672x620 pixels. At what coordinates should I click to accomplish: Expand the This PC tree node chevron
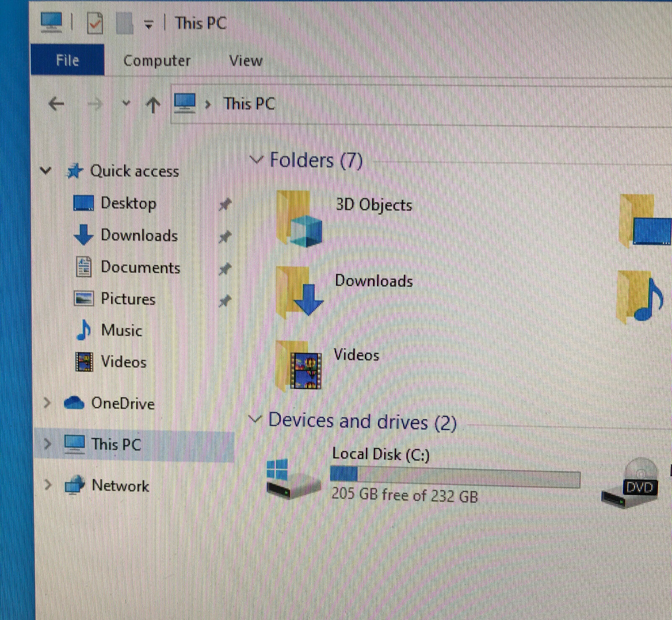(x=47, y=443)
